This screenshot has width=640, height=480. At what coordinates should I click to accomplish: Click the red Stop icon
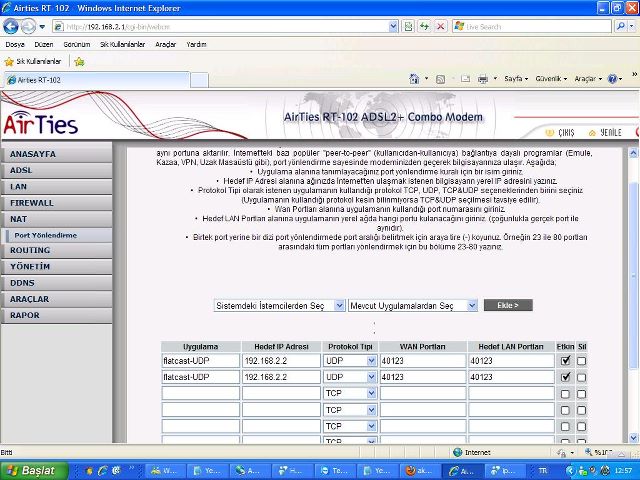click(x=440, y=27)
